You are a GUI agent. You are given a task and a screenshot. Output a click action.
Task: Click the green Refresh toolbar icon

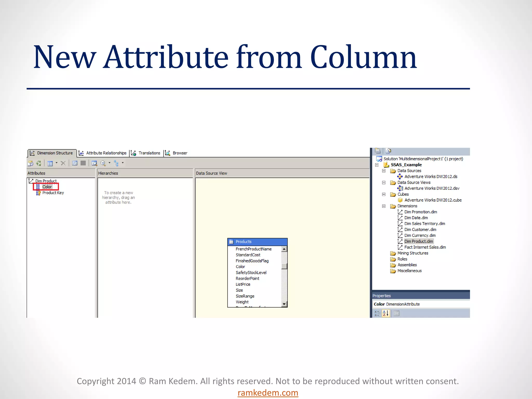pos(39,163)
